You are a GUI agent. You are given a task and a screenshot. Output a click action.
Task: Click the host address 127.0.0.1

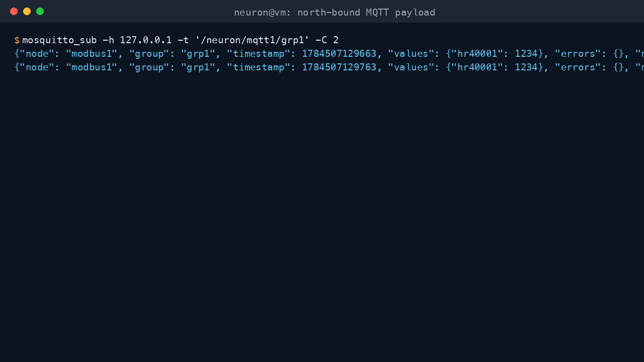[146, 40]
